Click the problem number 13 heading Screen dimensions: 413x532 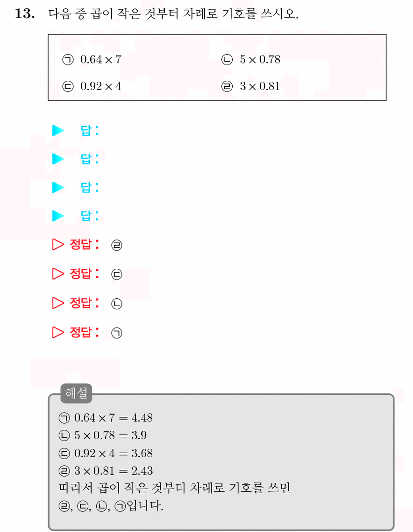coord(25,14)
